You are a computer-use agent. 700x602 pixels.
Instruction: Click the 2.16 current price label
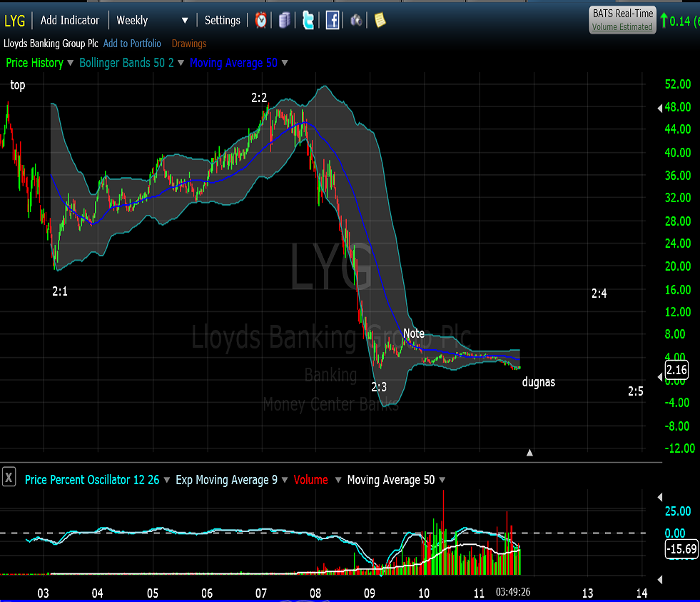[x=676, y=370]
